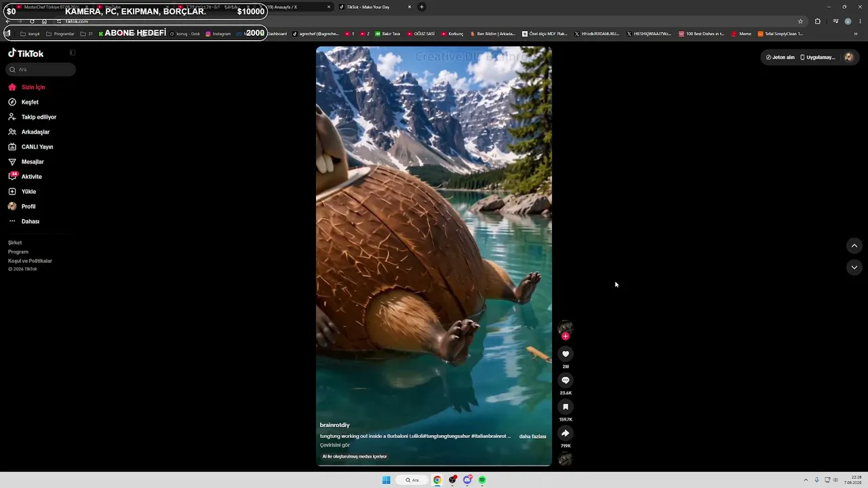Click the TikTok logo
The height and width of the screenshot is (488, 868).
[26, 53]
